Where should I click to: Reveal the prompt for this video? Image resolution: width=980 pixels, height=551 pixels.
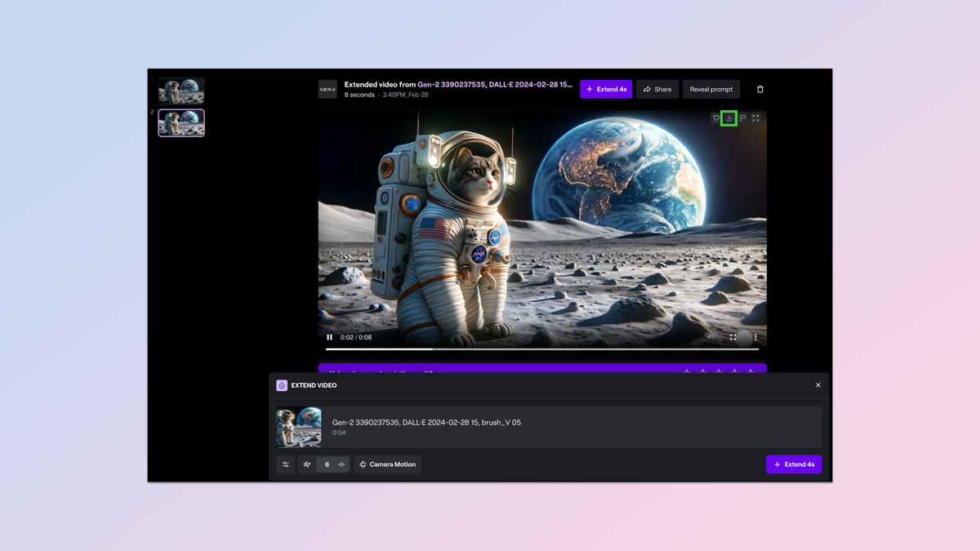(711, 89)
